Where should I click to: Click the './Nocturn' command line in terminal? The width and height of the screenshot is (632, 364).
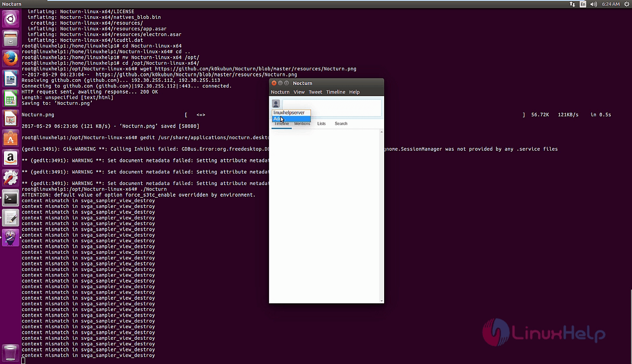tap(94, 189)
